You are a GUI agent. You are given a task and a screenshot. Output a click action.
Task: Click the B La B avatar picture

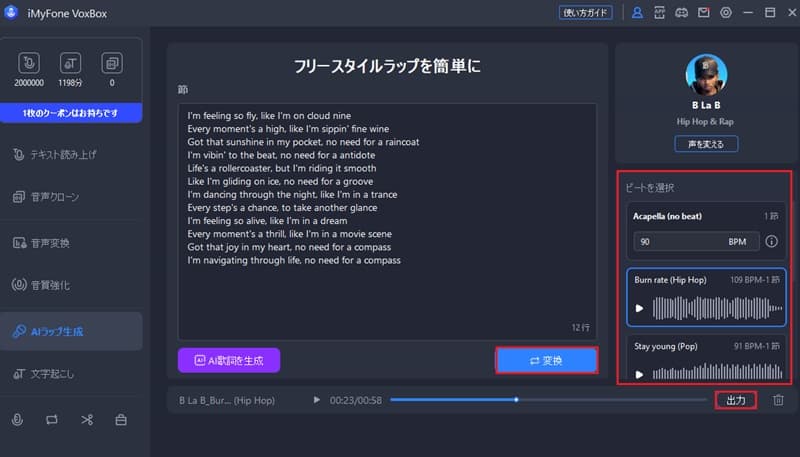point(706,75)
